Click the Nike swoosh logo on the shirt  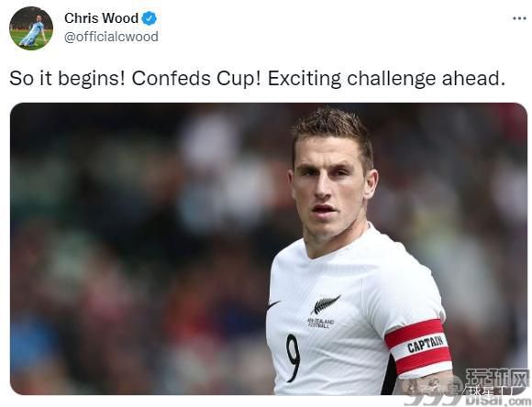273,304
